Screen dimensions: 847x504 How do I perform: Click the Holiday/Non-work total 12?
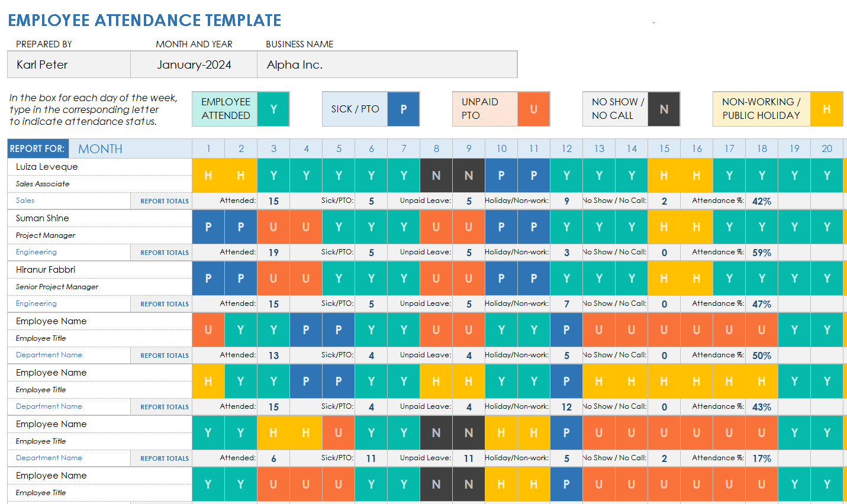point(566,407)
